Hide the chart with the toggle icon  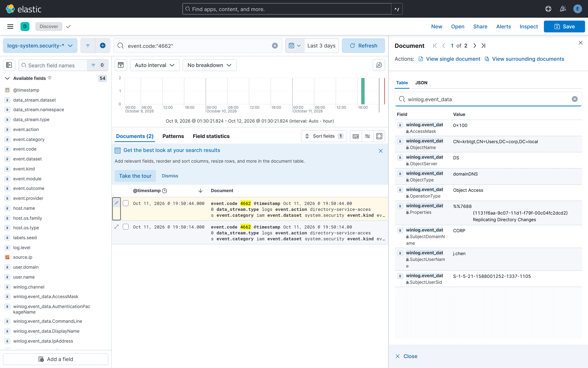tap(121, 65)
